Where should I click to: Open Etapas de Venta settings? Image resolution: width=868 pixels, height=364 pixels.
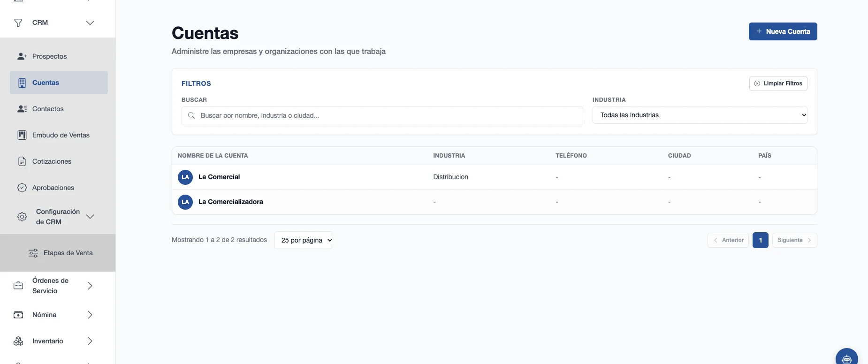click(x=59, y=253)
